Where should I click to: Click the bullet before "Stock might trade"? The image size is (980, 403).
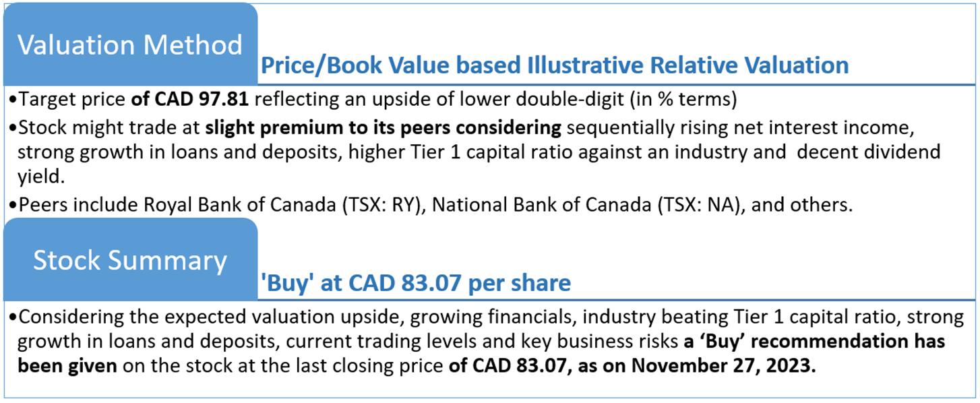coord(13,127)
